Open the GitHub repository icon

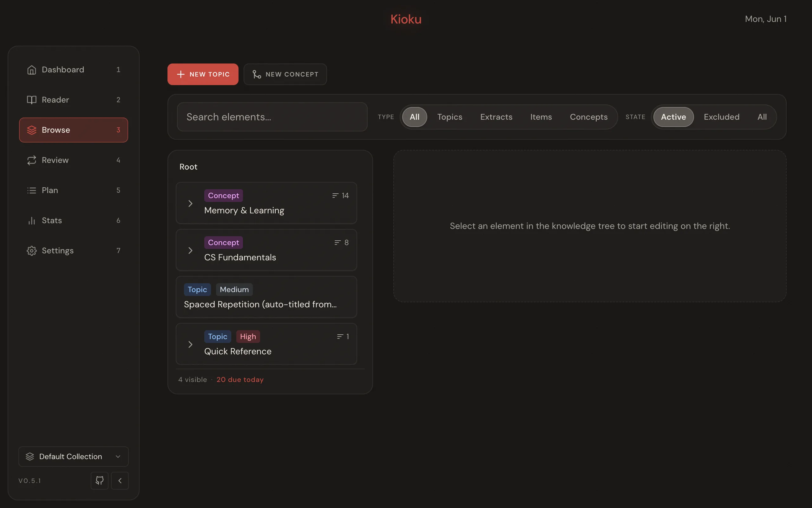(x=100, y=480)
